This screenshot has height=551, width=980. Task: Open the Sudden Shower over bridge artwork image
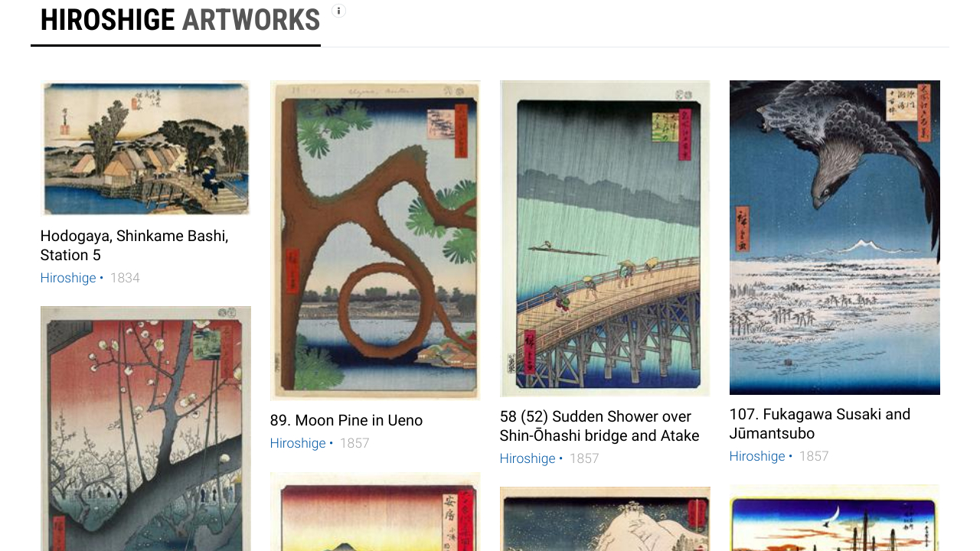point(605,239)
